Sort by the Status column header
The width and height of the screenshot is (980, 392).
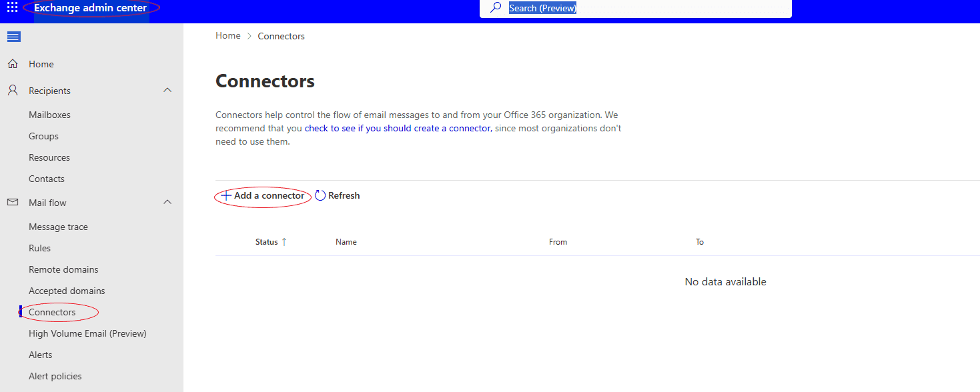coord(267,242)
